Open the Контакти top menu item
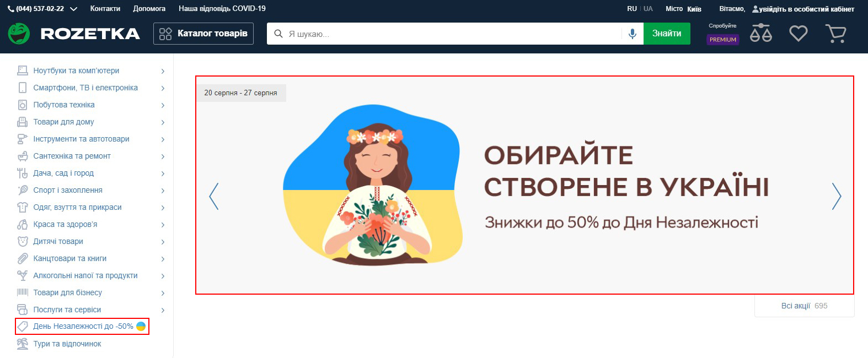Viewport: 868px width, 358px height. tap(105, 9)
